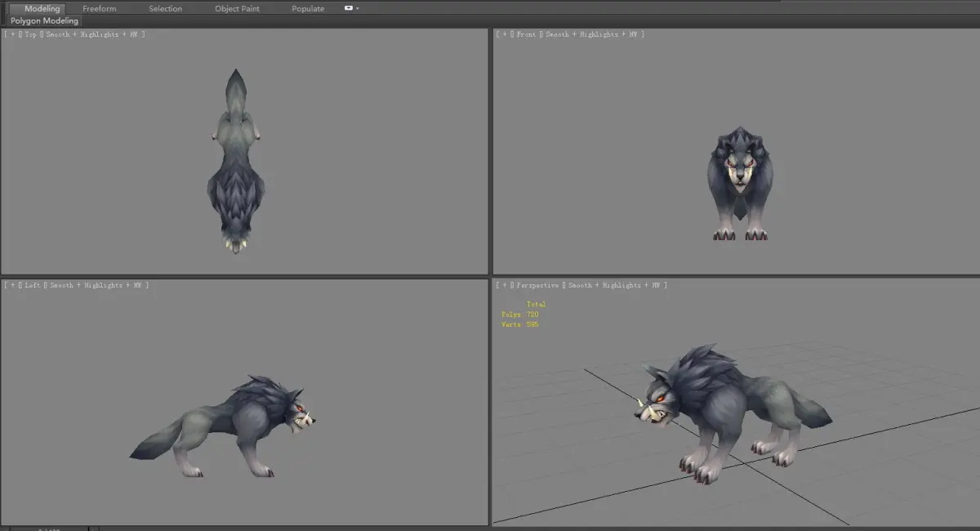Expand the Polygon Modeling panel
980x531 pixels.
click(45, 20)
